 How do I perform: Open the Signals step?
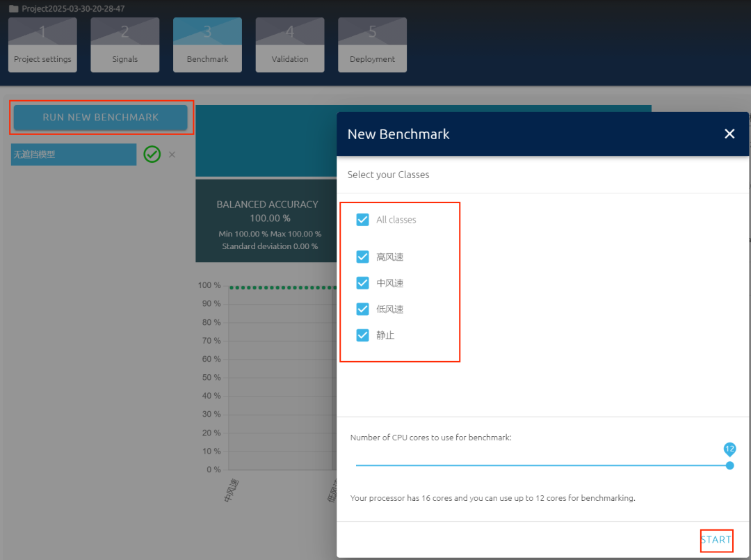(125, 45)
